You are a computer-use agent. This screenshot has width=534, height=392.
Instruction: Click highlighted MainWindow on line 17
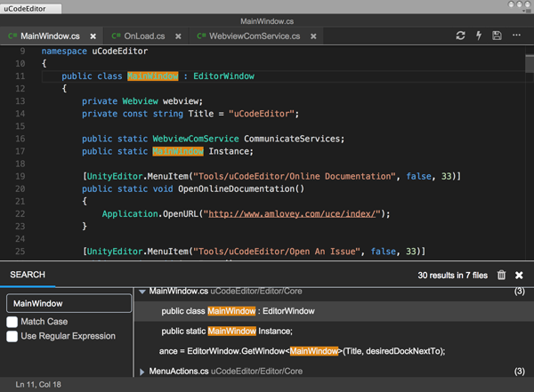pyautogui.click(x=178, y=151)
